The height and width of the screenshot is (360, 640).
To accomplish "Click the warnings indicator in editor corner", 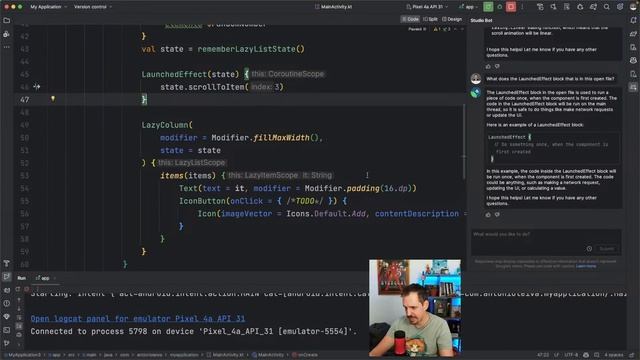I will [442, 29].
